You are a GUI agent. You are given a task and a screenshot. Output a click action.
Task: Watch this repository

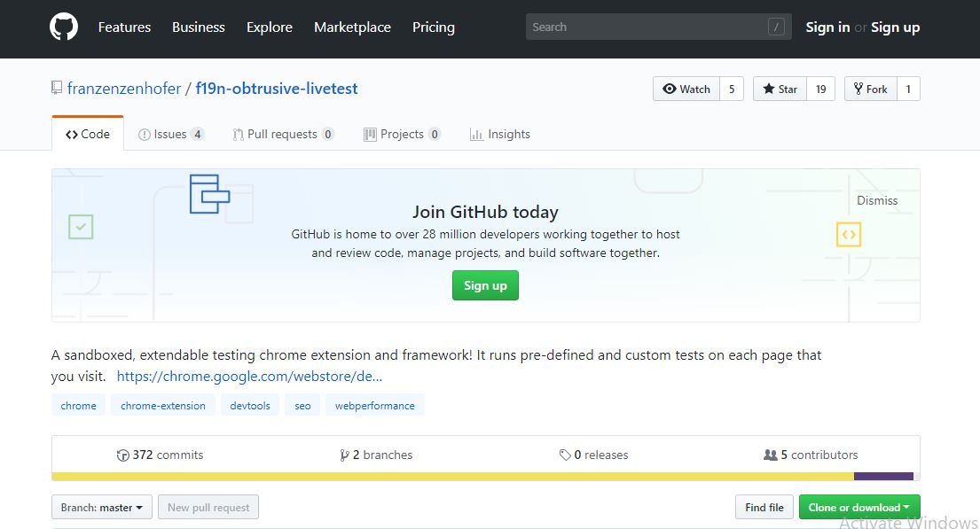tap(686, 89)
